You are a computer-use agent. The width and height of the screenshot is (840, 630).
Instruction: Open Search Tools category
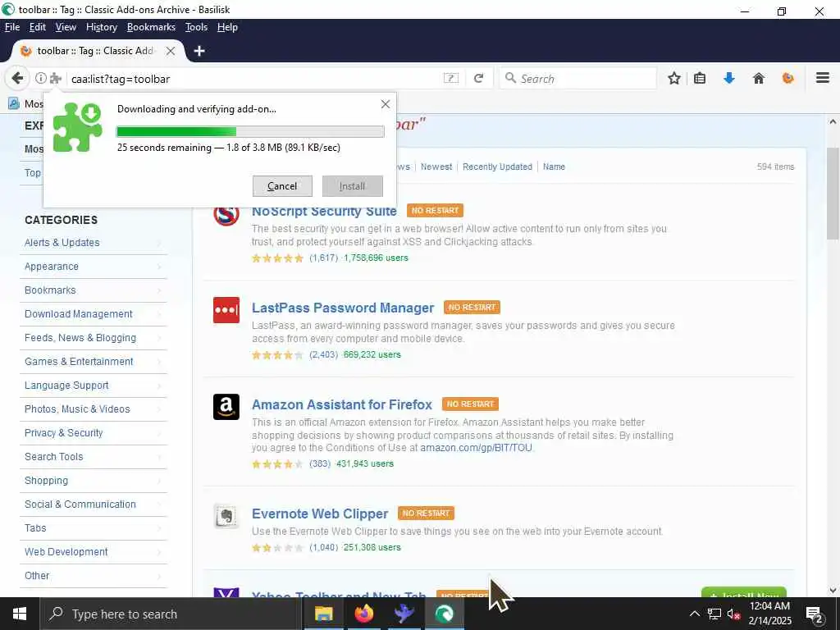point(94,456)
